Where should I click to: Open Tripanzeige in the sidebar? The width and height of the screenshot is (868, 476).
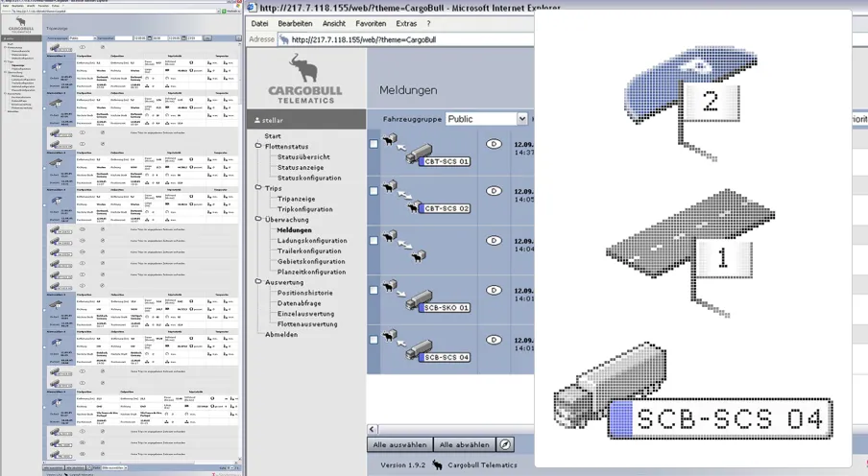pos(296,200)
